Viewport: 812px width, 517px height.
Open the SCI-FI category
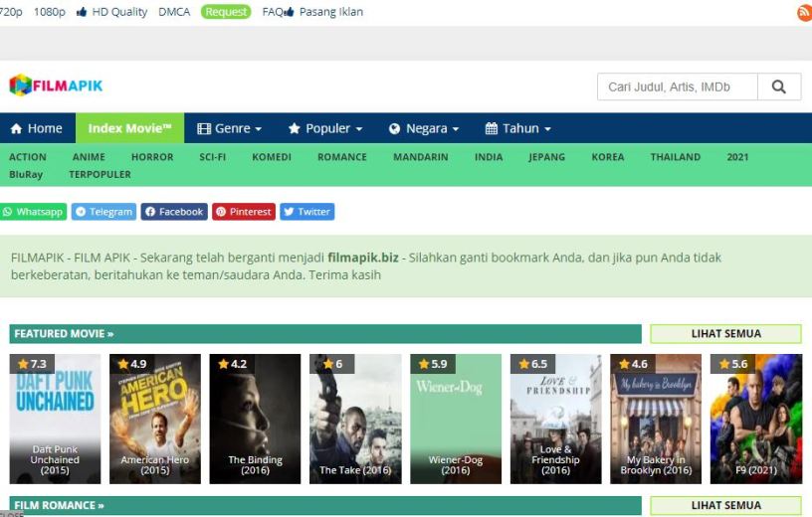pos(212,157)
